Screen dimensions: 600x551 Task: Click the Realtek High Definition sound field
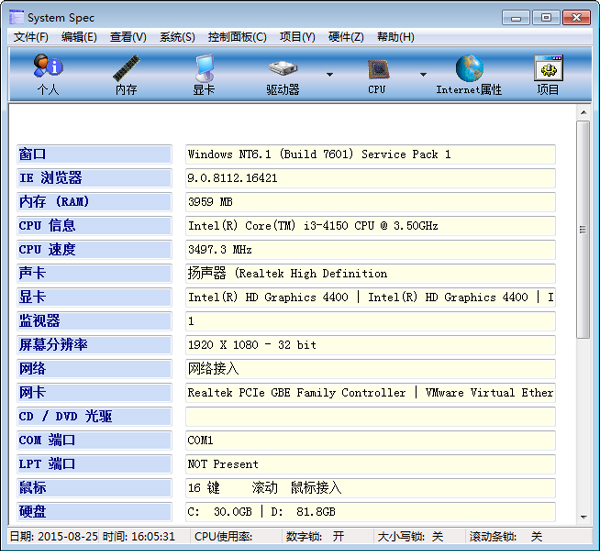370,273
